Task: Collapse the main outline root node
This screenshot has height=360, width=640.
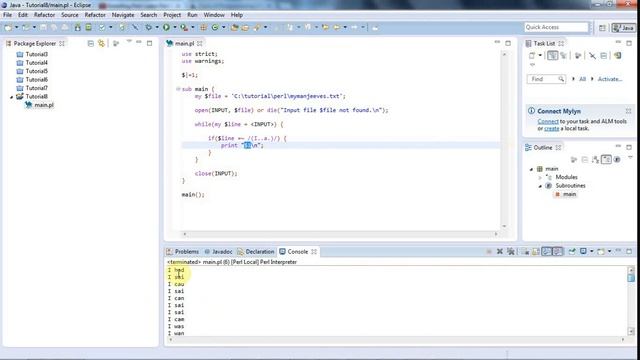Action: (531, 169)
